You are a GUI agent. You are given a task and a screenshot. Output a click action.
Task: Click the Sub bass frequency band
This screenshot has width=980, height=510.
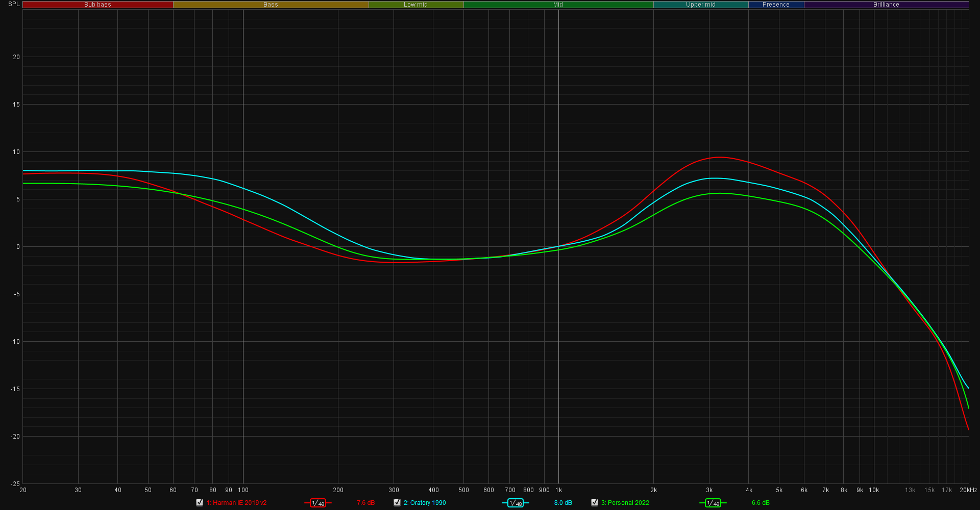click(97, 5)
